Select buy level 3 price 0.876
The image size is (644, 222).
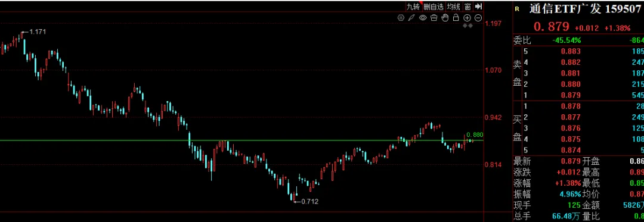coord(571,128)
